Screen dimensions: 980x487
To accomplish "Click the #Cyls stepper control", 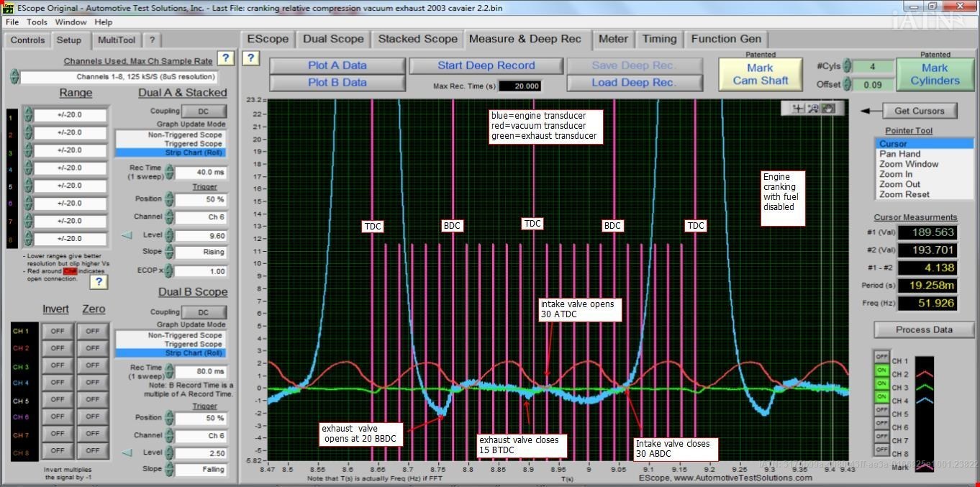I will (x=847, y=65).
